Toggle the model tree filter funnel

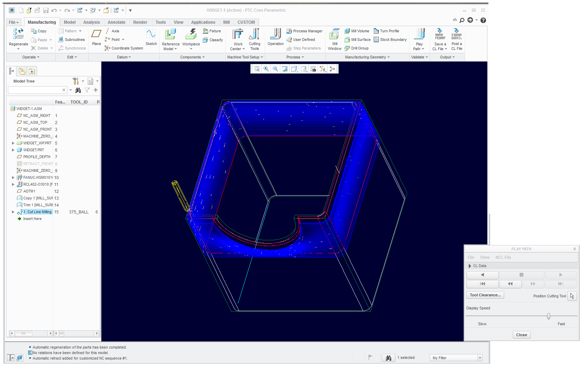[87, 90]
